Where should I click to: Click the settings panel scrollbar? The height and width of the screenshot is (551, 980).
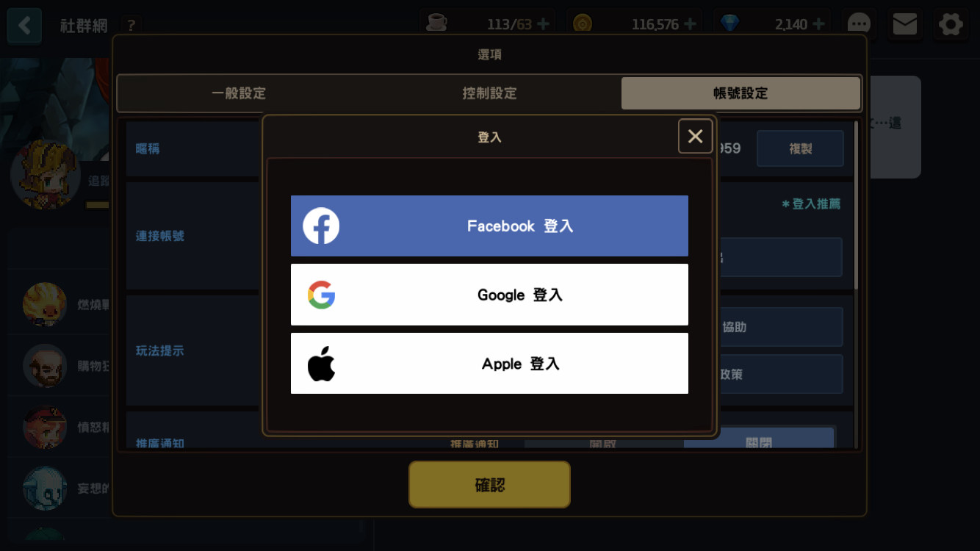pos(855,204)
